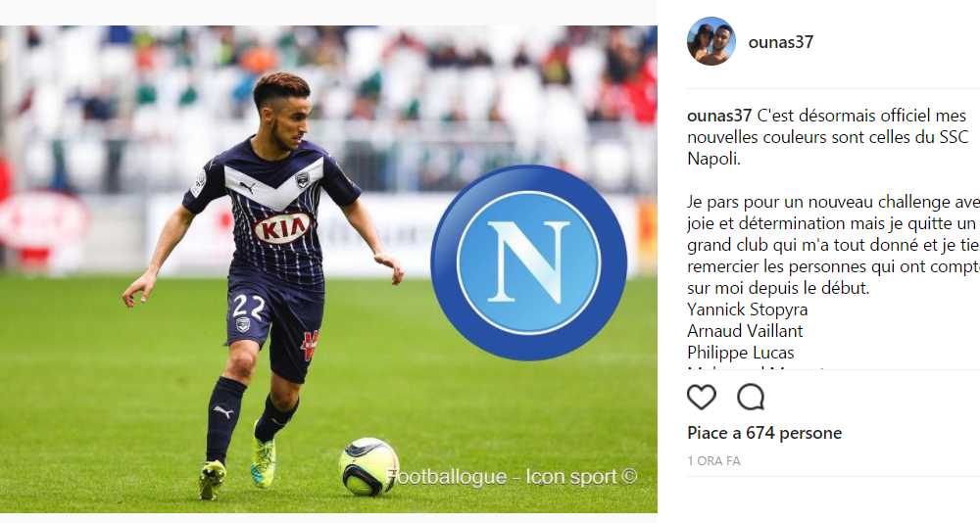Viewport: 980px width, 523px height.
Task: Open ounas37 profile picture avatar
Action: 711,41
